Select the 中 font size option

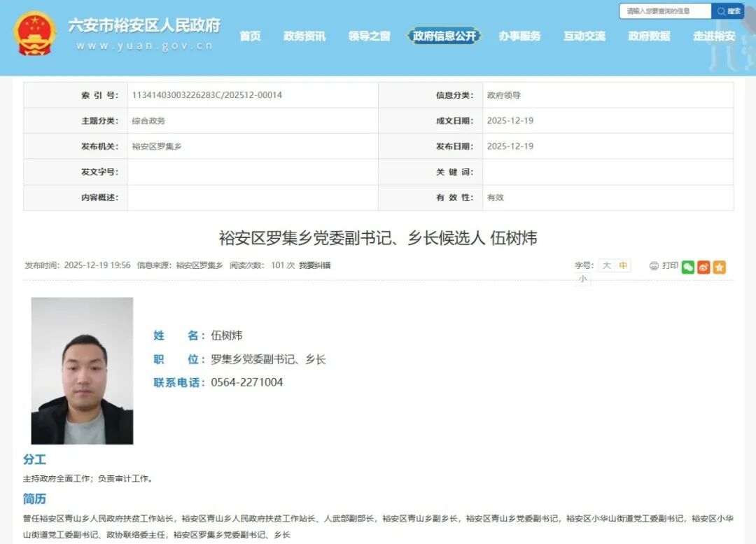coord(622,265)
